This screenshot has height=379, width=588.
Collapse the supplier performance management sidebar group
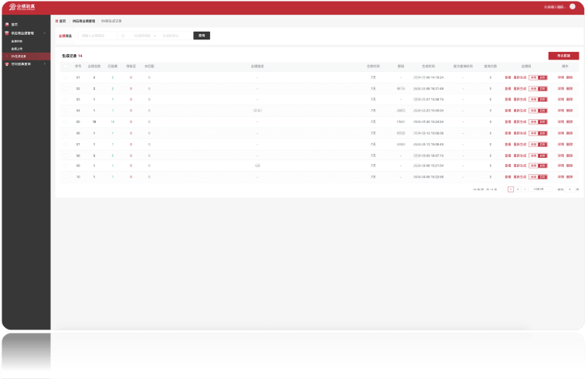(x=45, y=33)
